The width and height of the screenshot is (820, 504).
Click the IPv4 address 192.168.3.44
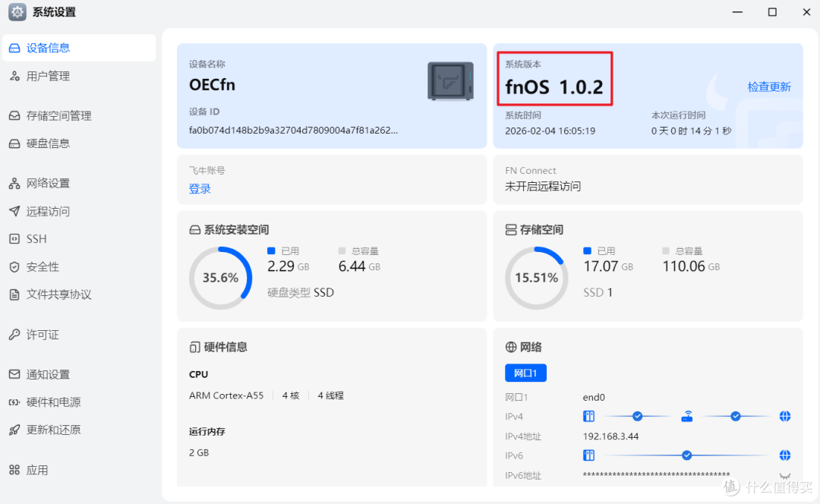(x=610, y=436)
